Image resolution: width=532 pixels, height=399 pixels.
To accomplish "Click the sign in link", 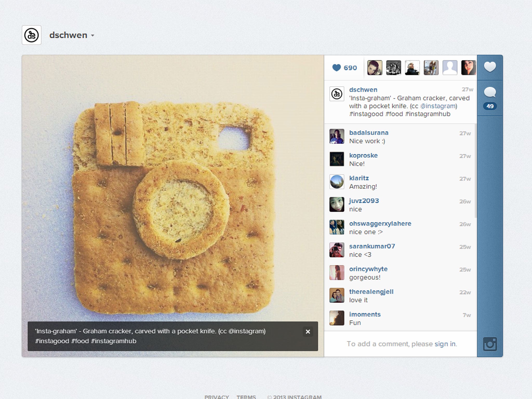I will (x=445, y=344).
